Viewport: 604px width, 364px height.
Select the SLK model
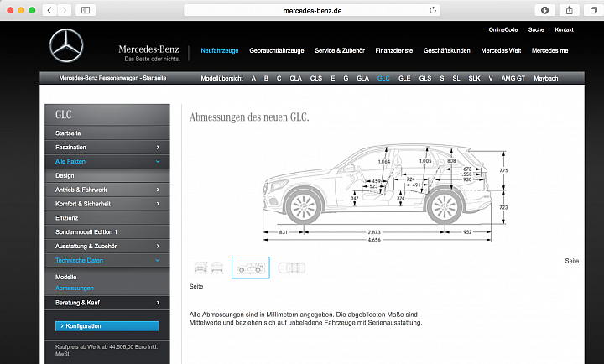click(474, 78)
